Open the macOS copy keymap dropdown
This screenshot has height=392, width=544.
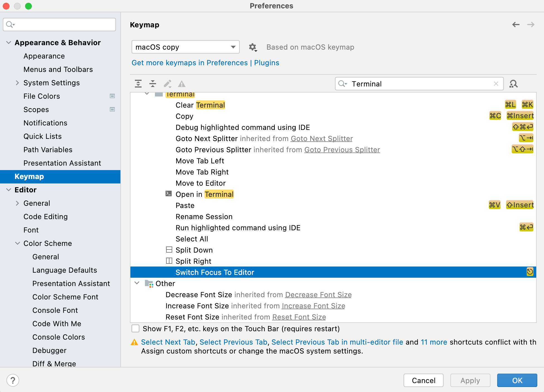(185, 47)
